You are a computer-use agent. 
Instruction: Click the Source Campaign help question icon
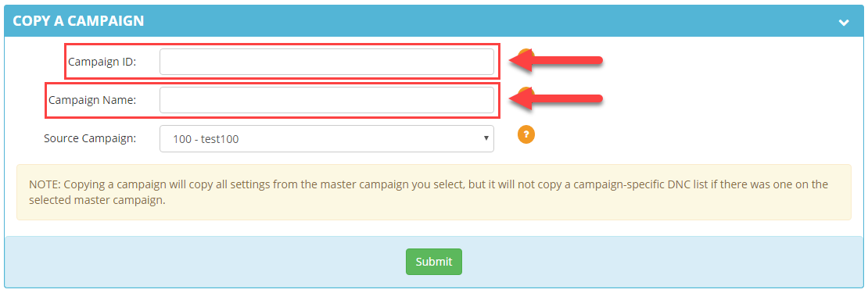pyautogui.click(x=526, y=134)
